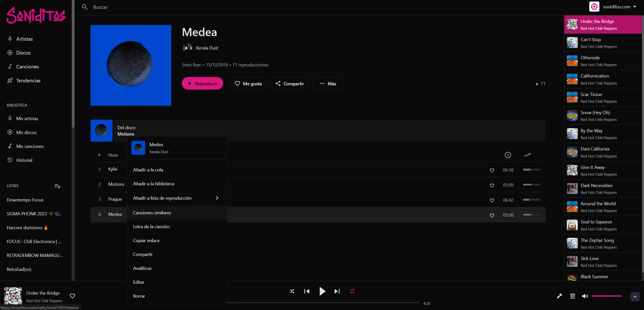Adjust the volume slider
644x310 pixels.
pyautogui.click(x=607, y=296)
